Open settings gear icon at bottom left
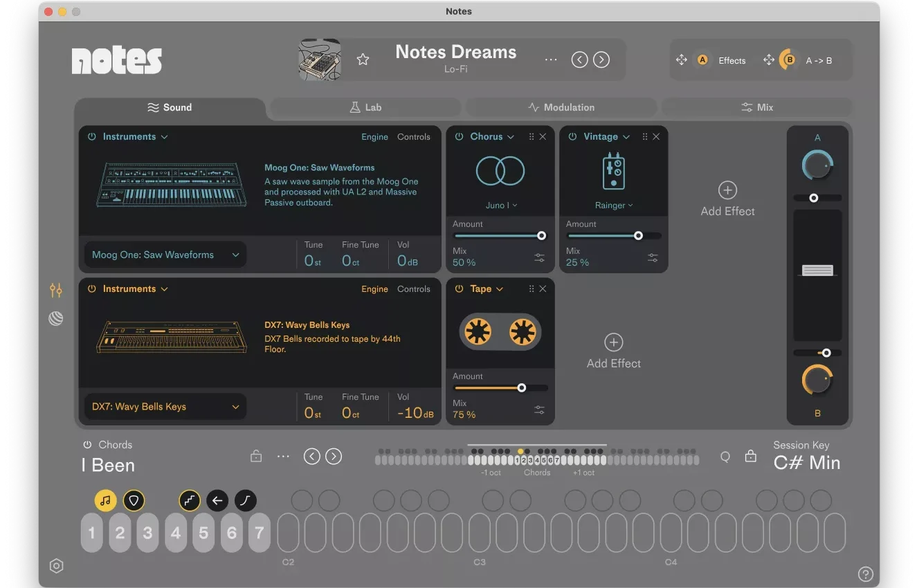Image resolution: width=917 pixels, height=588 pixels. pyautogui.click(x=56, y=565)
